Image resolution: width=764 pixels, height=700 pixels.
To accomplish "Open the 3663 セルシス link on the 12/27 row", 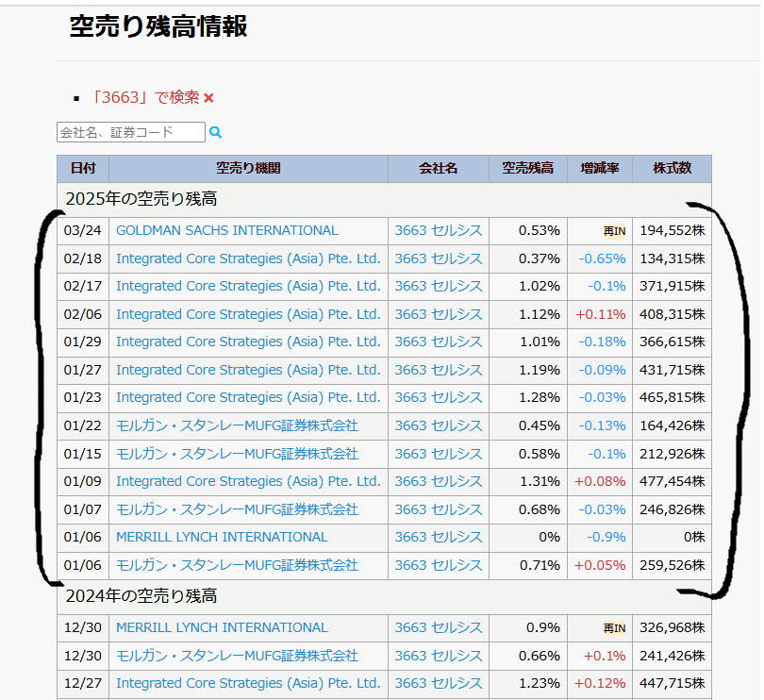I will [x=438, y=683].
